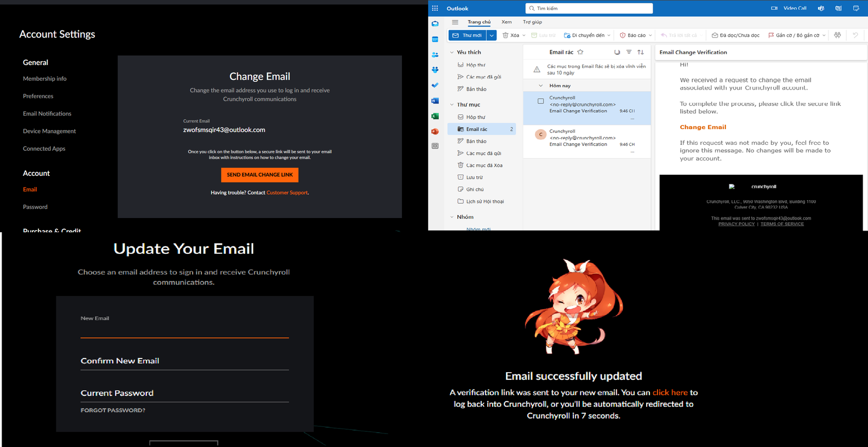This screenshot has width=868, height=447.
Task: Open Email Notifications in Crunchyroll settings
Action: pyautogui.click(x=47, y=113)
